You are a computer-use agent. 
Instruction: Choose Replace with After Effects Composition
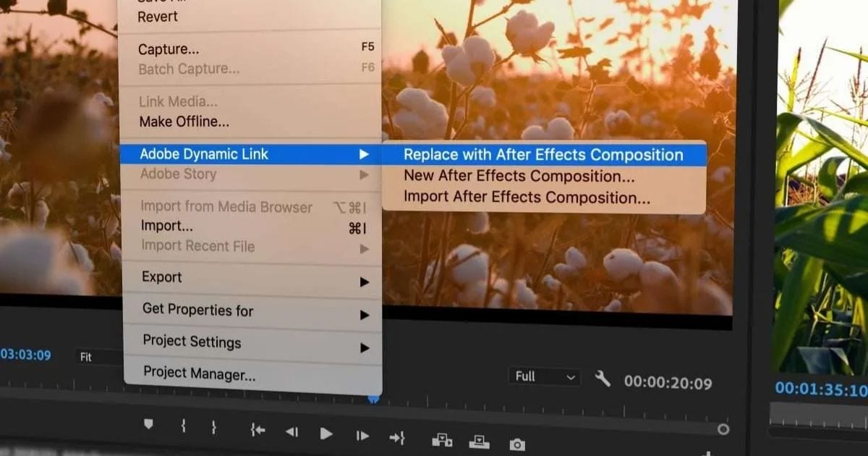(543, 155)
